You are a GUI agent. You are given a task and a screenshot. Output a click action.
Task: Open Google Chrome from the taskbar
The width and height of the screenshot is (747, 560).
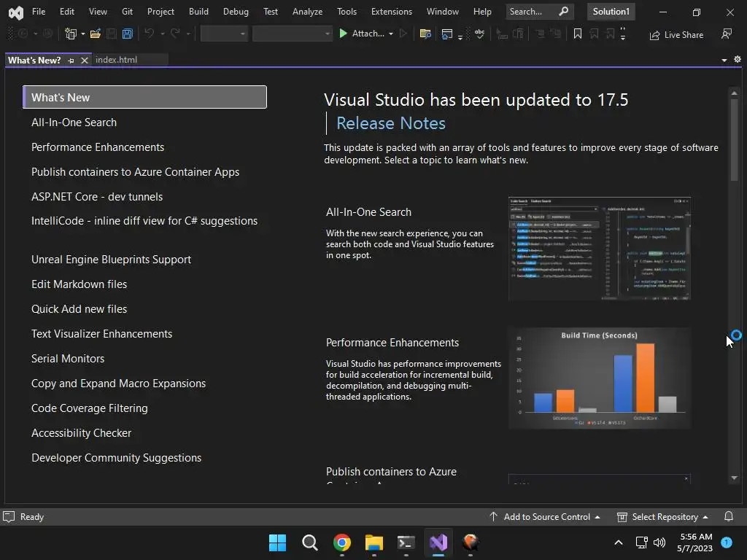(342, 542)
